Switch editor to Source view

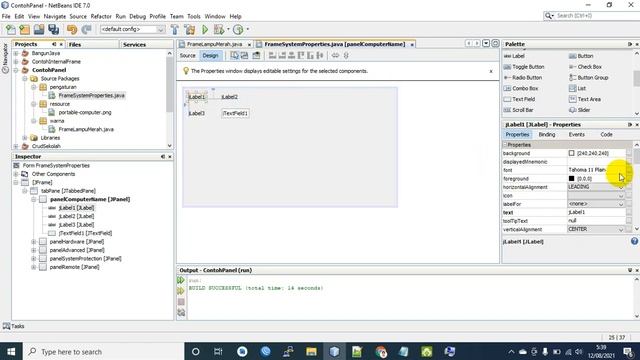click(188, 56)
